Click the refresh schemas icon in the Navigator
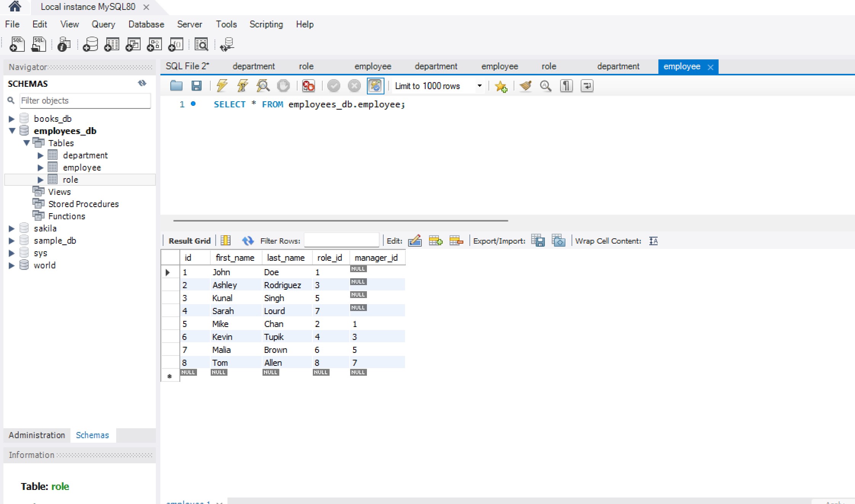The image size is (855, 504). click(142, 83)
